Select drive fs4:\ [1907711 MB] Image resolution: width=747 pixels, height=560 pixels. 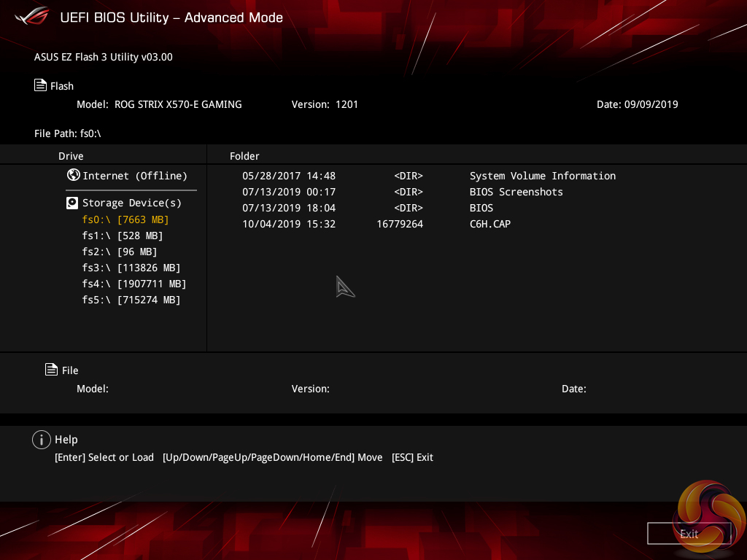pos(134,284)
